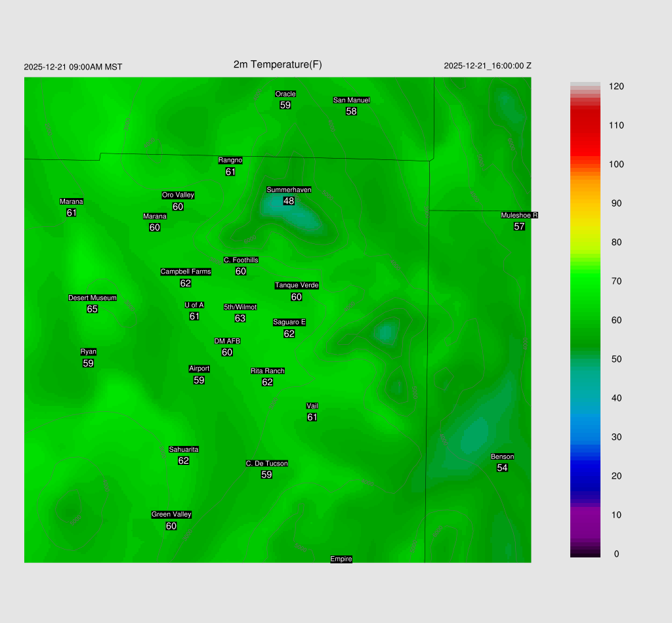Click the Summerhaven station label
The height and width of the screenshot is (623, 672).
289,190
